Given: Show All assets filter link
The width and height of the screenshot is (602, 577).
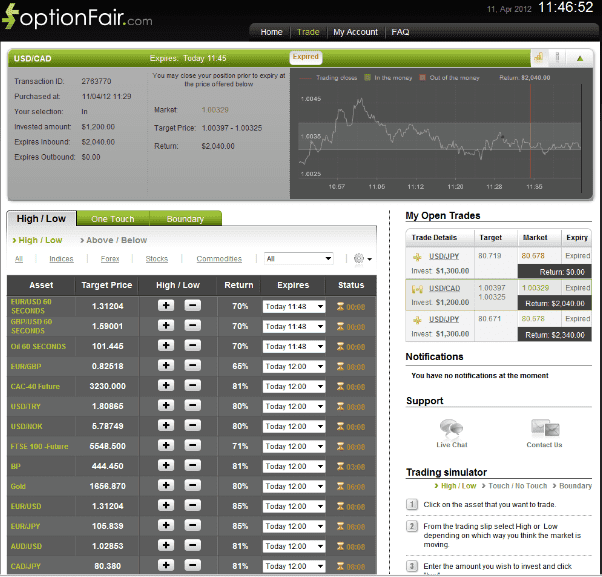Looking at the screenshot, I should point(19,259).
